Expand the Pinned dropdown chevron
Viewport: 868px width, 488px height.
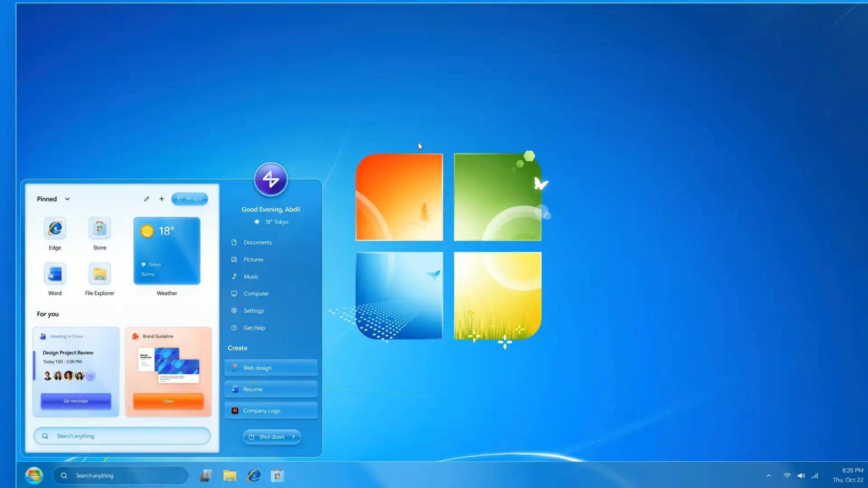pyautogui.click(x=67, y=199)
